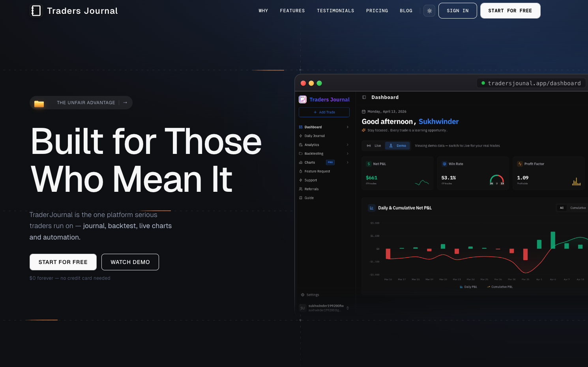The image size is (588, 367).
Task: Click the sparkle icon beside Stay focused
Action: (x=364, y=130)
